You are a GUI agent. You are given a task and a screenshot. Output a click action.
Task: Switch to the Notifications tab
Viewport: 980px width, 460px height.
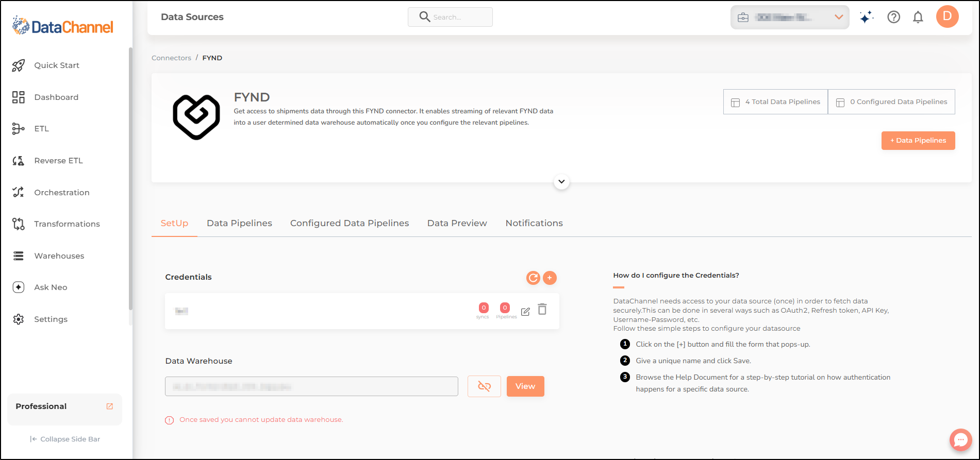point(534,224)
